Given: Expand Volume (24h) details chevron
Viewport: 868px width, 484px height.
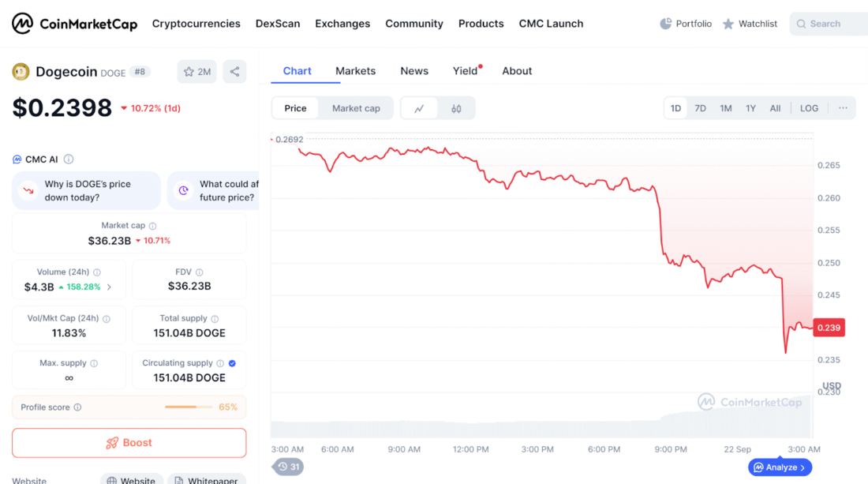Looking at the screenshot, I should 109,287.
